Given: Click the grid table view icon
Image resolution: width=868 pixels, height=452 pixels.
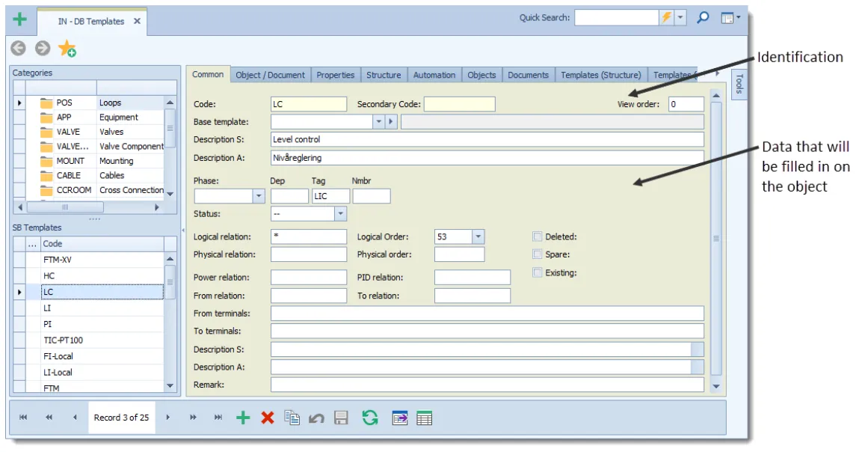Looking at the screenshot, I should click(424, 418).
